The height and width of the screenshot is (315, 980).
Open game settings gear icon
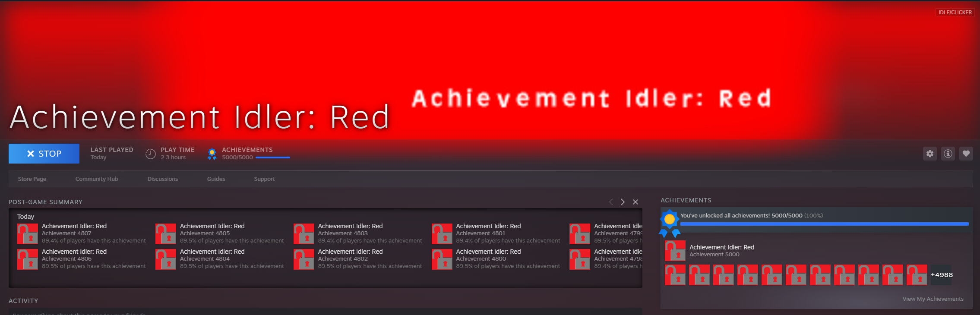[x=930, y=154]
